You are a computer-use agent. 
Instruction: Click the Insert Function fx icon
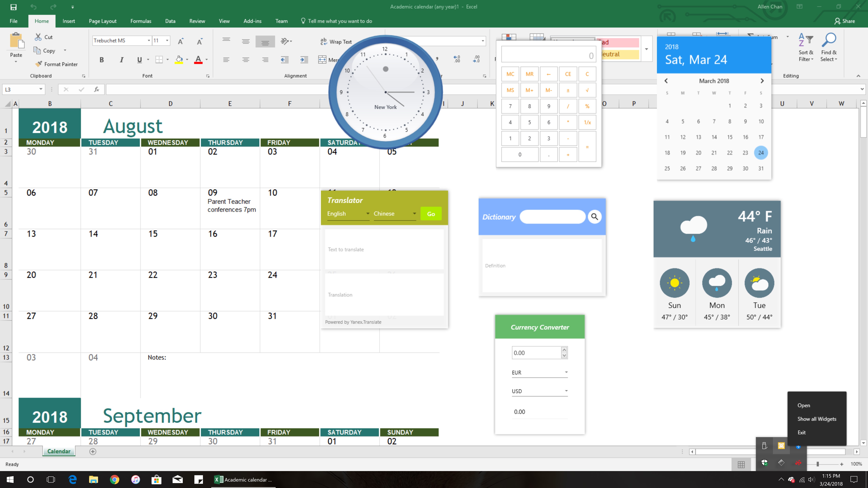[x=96, y=89]
